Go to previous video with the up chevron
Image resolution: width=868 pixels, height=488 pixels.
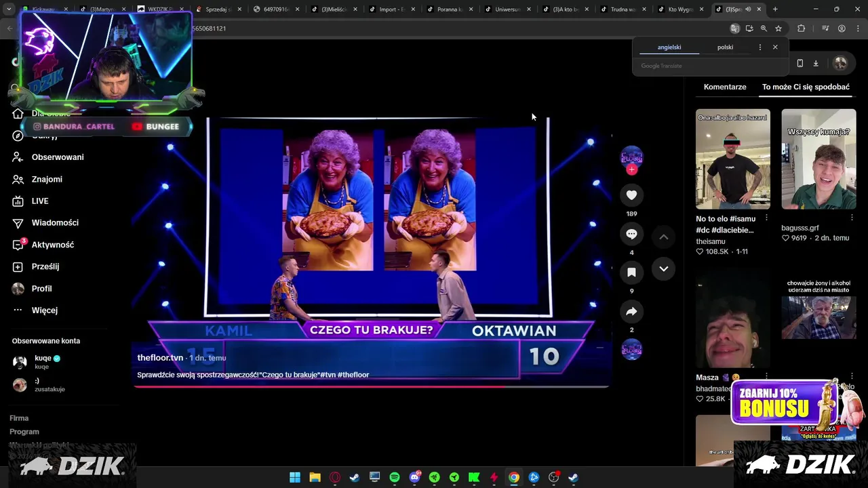click(x=664, y=237)
